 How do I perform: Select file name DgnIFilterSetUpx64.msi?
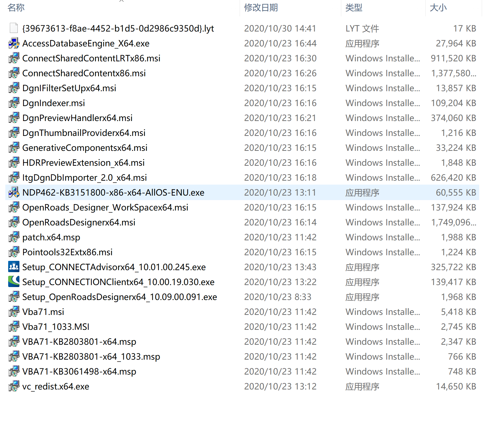[x=69, y=88]
